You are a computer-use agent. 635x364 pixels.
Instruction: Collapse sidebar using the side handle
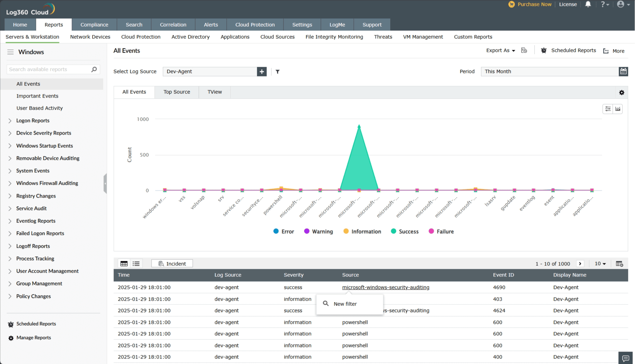click(105, 183)
